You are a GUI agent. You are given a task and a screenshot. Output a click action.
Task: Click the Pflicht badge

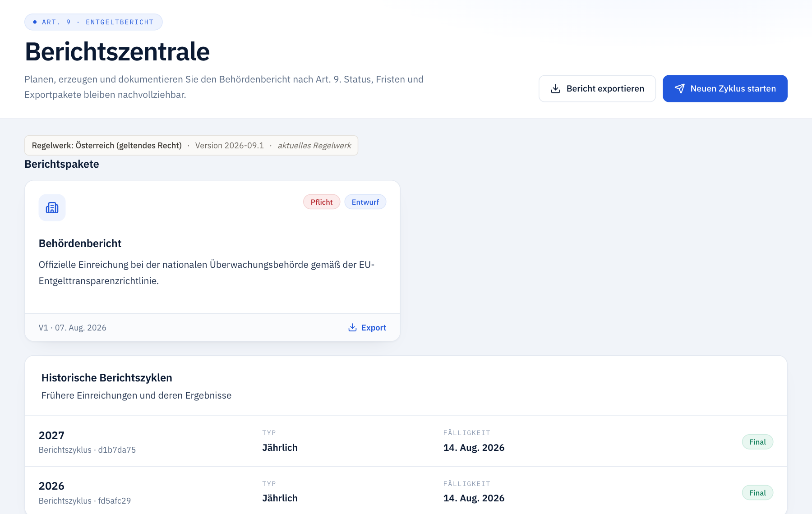pos(322,202)
